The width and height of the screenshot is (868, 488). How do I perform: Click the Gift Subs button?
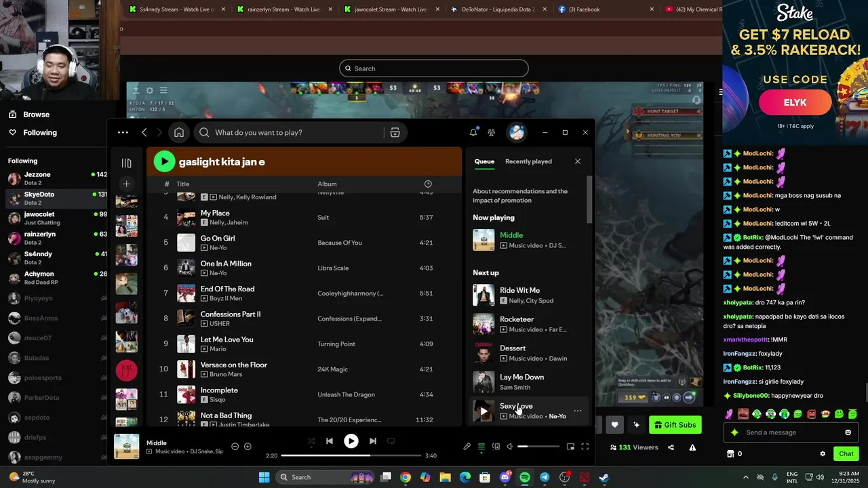coord(675,425)
